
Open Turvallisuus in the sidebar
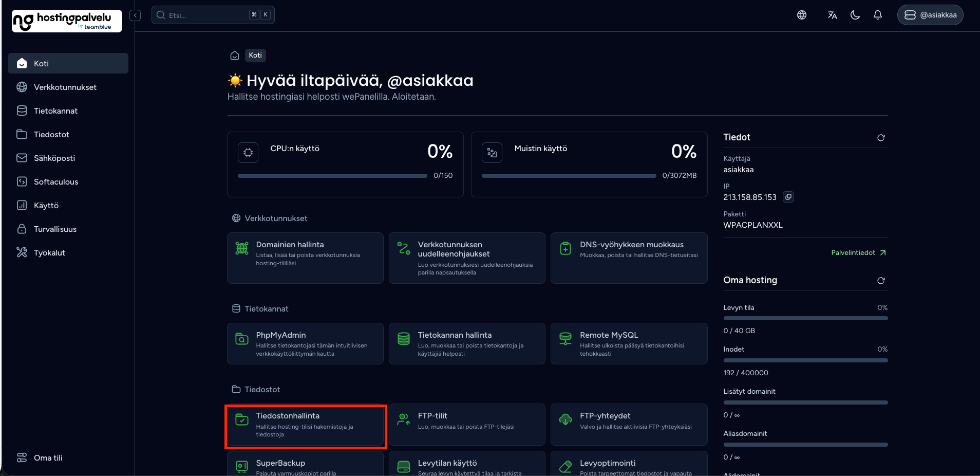[68, 229]
